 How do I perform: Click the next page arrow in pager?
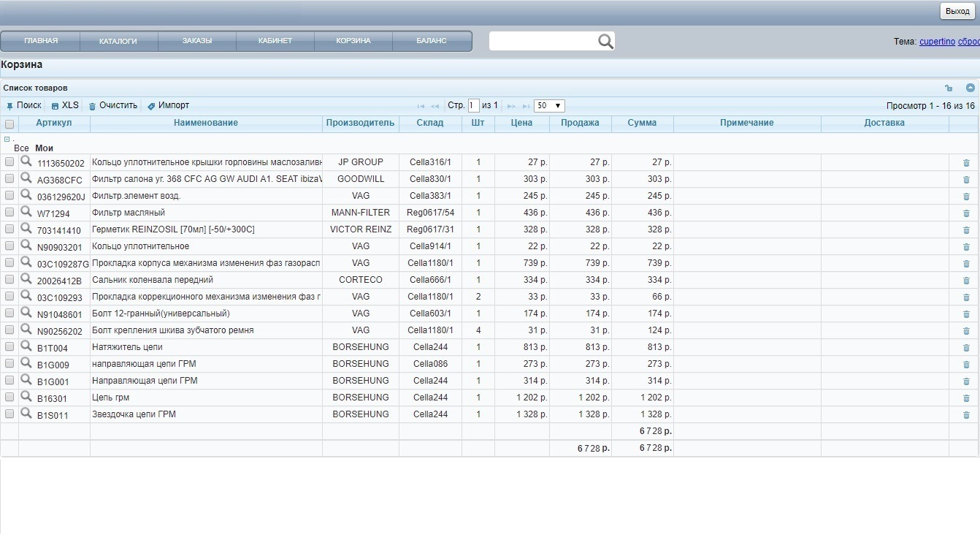512,106
